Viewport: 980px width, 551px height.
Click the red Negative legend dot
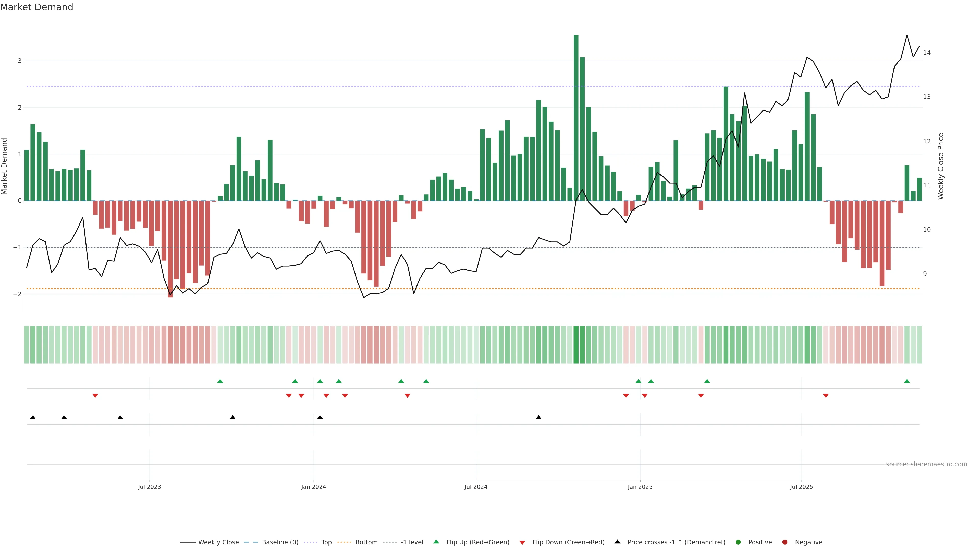(785, 542)
